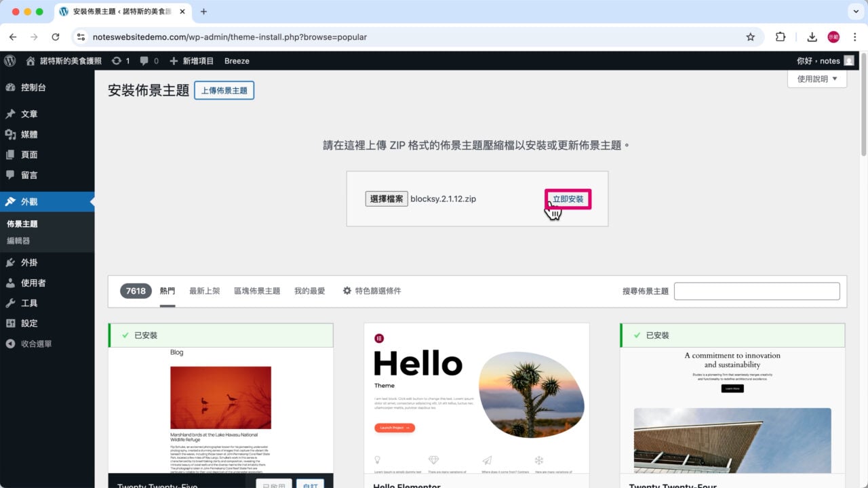Click the WordPress logo in the admin bar
868x488 pixels.
(x=9, y=60)
